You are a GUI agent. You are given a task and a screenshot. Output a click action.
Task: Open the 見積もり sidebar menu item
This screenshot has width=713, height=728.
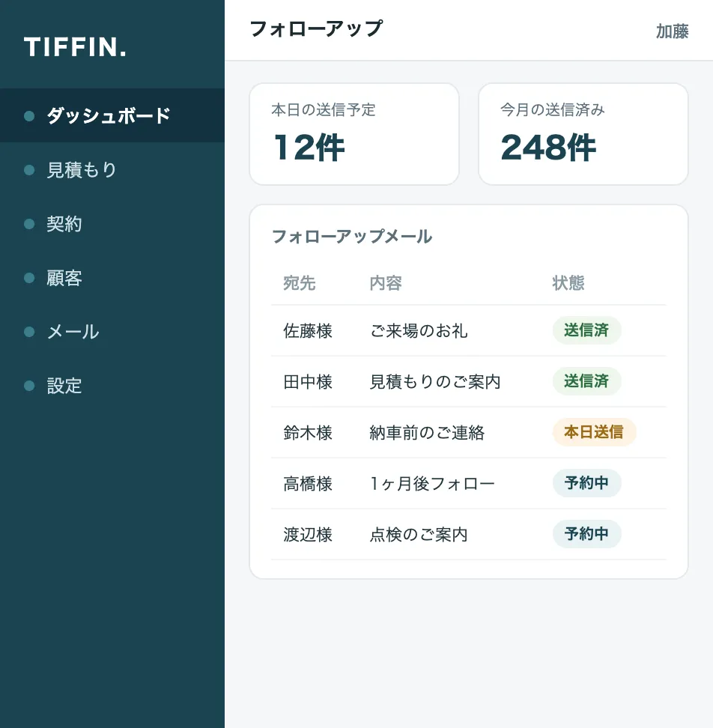tap(112, 170)
